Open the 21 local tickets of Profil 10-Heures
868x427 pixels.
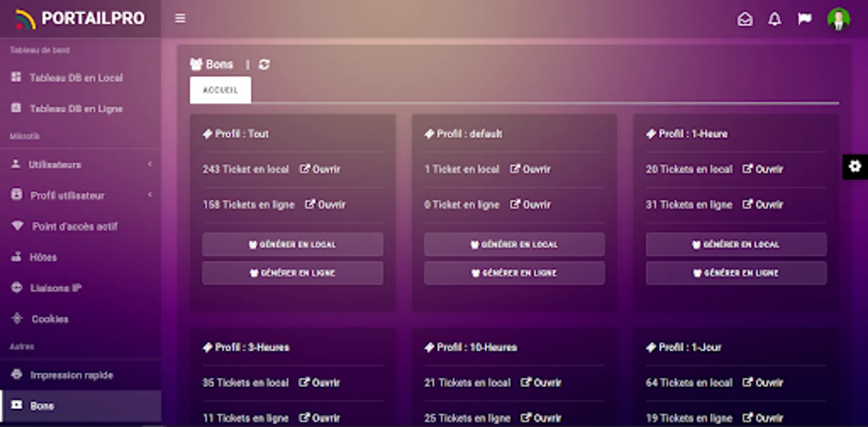pyautogui.click(x=541, y=382)
